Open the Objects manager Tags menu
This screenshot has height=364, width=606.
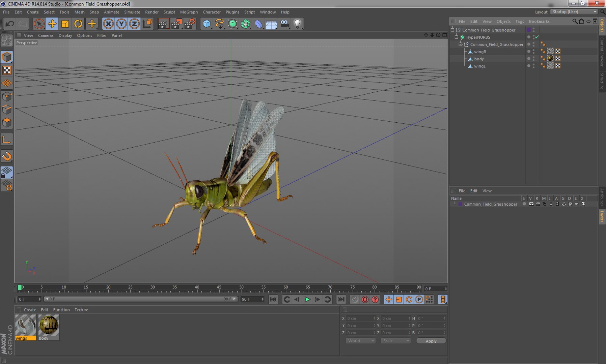coord(520,21)
